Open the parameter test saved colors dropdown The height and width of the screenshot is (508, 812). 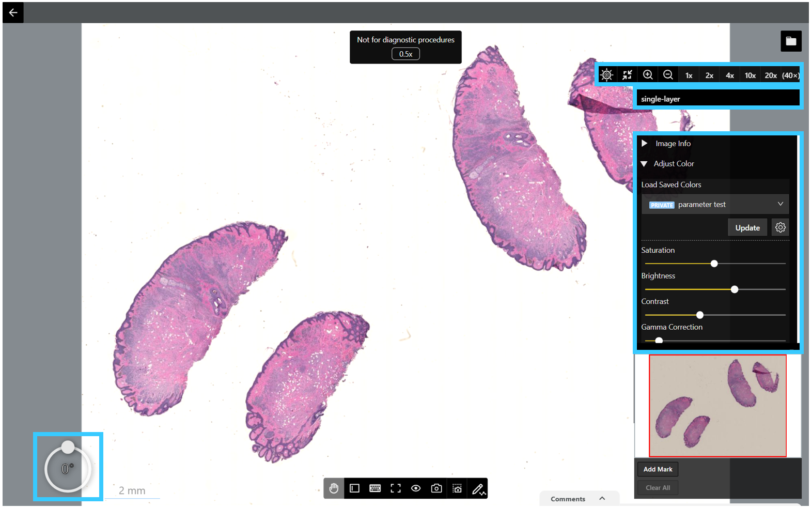coord(715,205)
